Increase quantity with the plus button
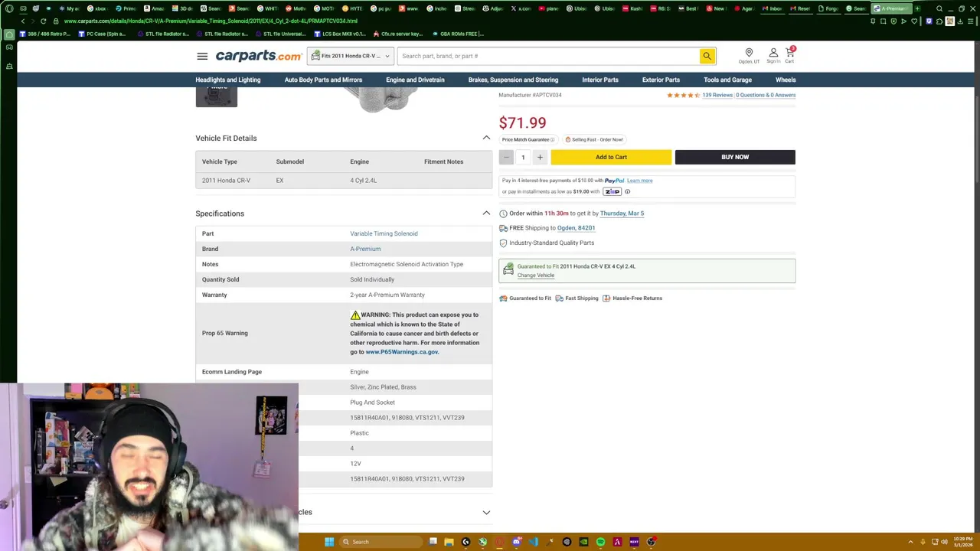 (540, 157)
